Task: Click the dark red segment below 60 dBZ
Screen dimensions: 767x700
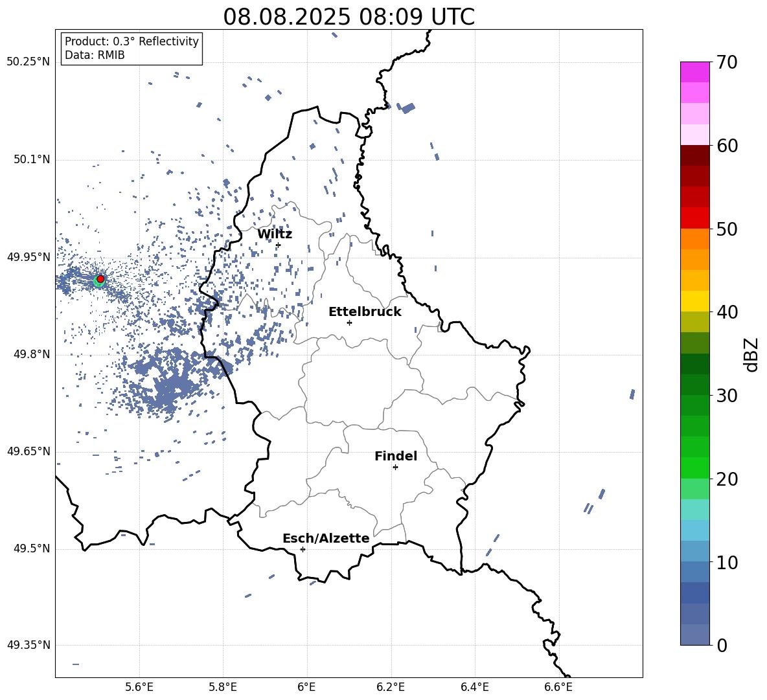Action: (694, 155)
